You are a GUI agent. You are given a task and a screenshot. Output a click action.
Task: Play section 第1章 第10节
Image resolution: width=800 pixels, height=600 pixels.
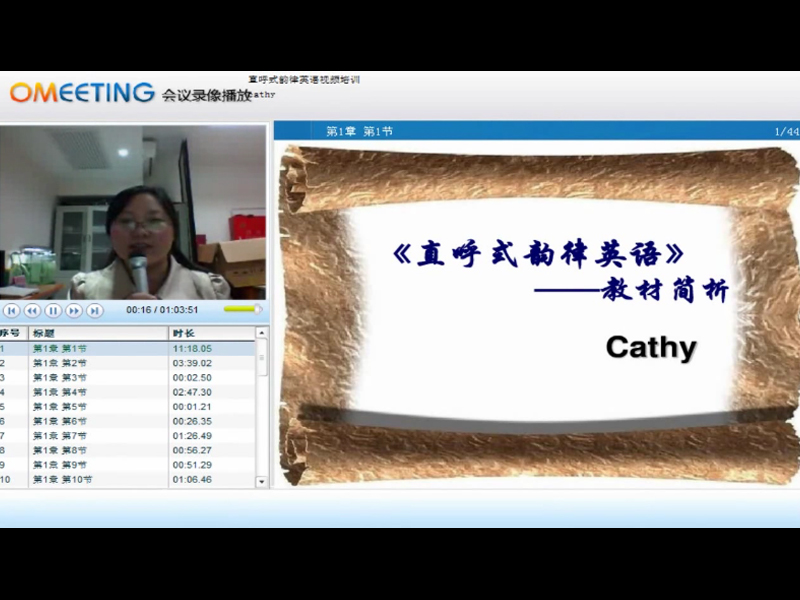click(62, 480)
